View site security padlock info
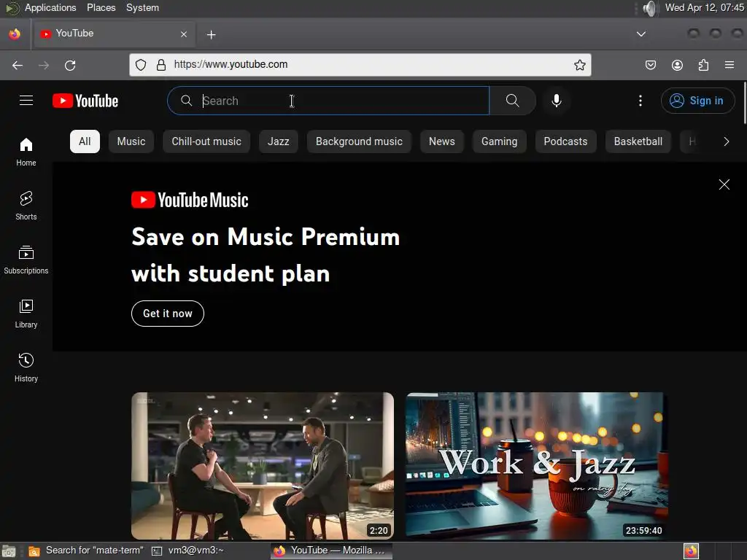The image size is (747, 560). 161,65
